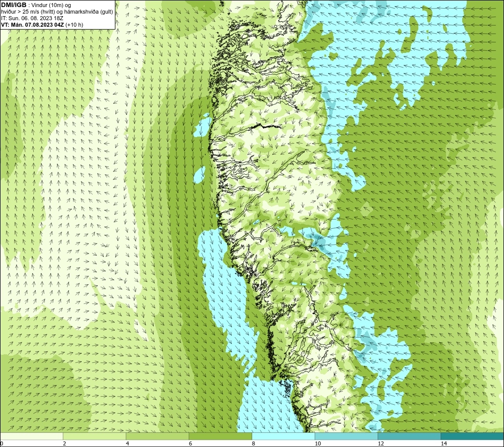
Task: Click the "8" label on the color scale
Action: coord(254,443)
